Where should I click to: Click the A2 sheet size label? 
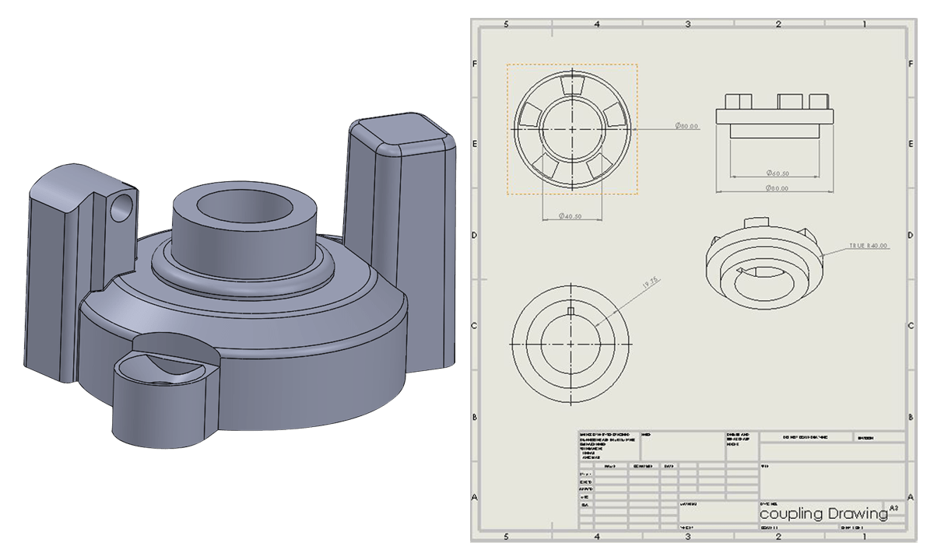[x=892, y=507]
